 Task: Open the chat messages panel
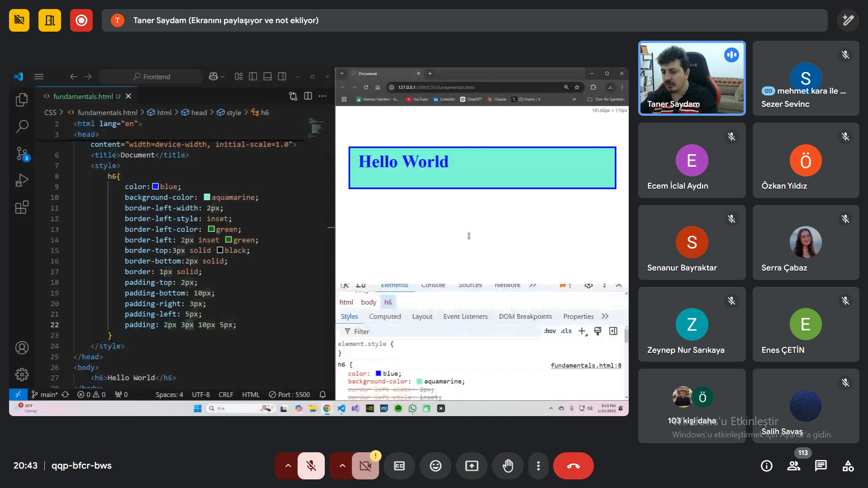821,465
